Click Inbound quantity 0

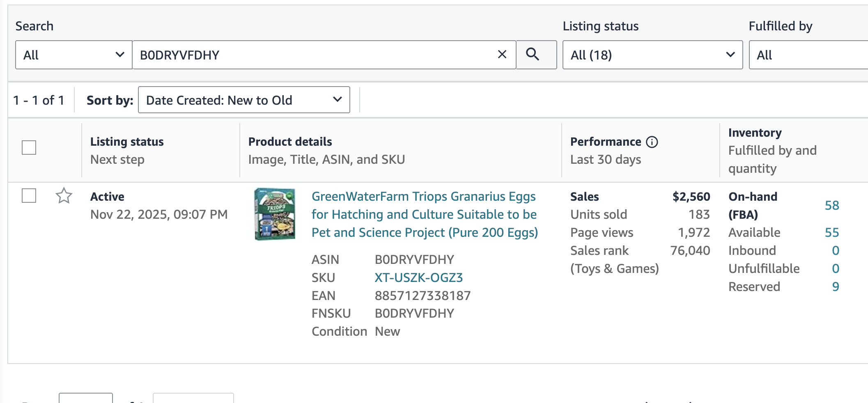pos(836,250)
